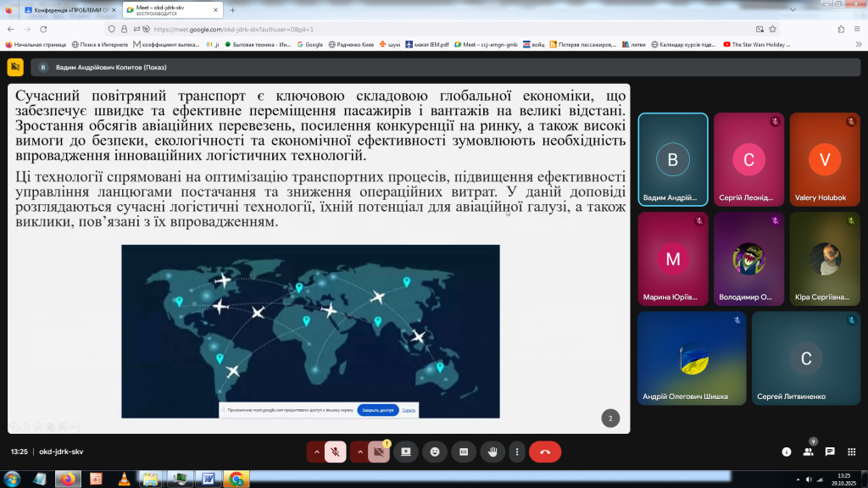
Task: Click the blue Закрыть доступ button
Action: (x=377, y=410)
